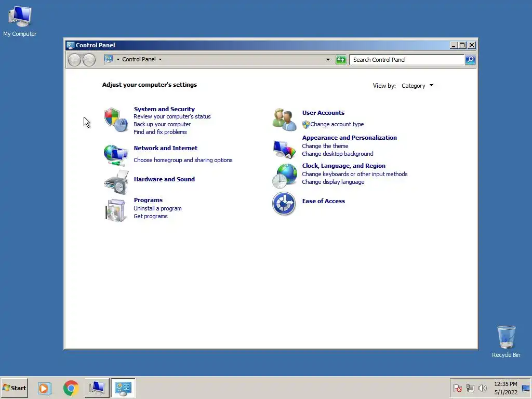Open the View by Category dropdown
The height and width of the screenshot is (399, 532).
coord(417,86)
